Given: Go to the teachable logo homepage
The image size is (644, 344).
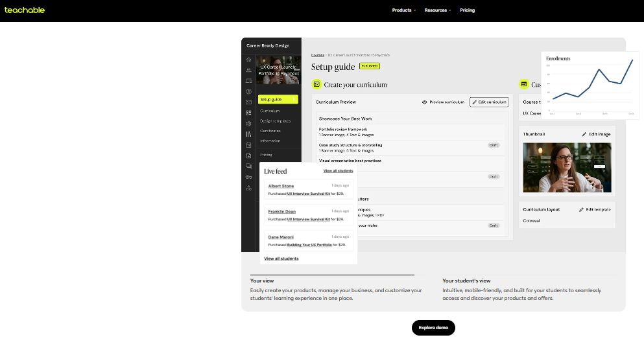Looking at the screenshot, I should click(x=25, y=10).
